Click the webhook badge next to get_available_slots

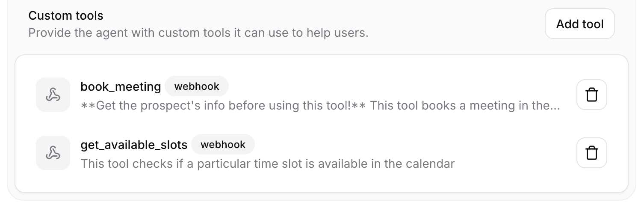[223, 145]
